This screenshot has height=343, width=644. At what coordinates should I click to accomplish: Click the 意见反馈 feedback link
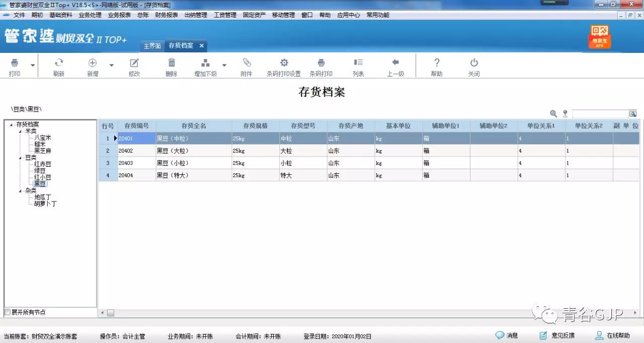pyautogui.click(x=558, y=335)
